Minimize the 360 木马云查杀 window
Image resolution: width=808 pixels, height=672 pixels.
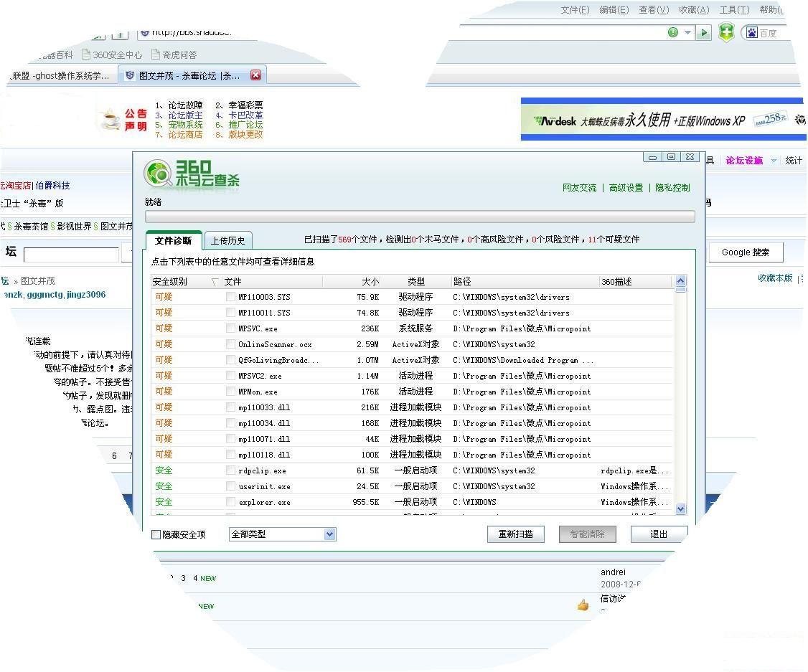pos(652,157)
